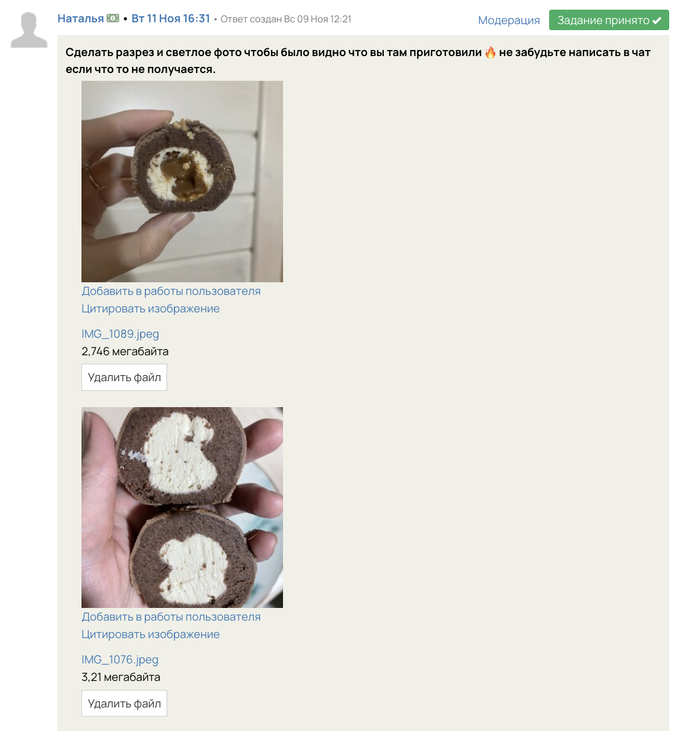Open the photo of the caramel-filled dessert
Image resolution: width=700 pixels, height=731 pixels.
182,182
